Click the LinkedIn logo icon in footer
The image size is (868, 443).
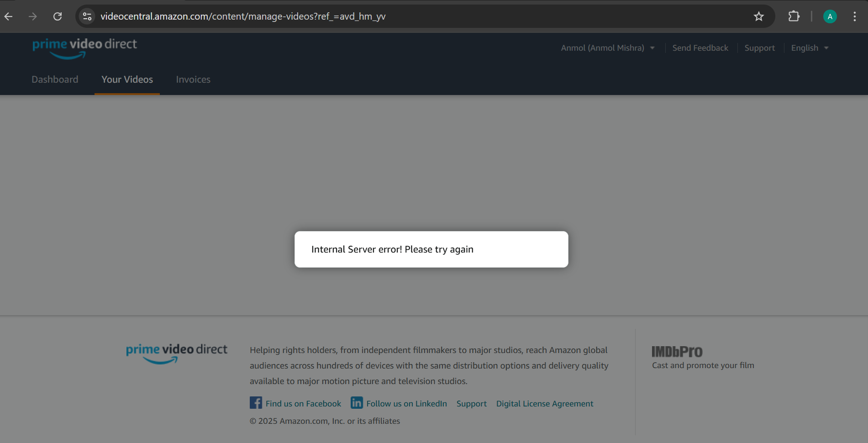click(x=357, y=403)
